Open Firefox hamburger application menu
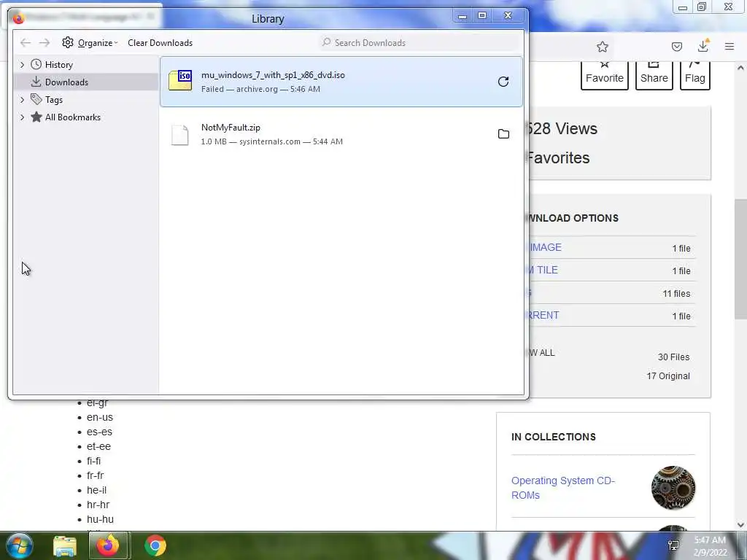Viewport: 747px width, 560px height. (729, 47)
